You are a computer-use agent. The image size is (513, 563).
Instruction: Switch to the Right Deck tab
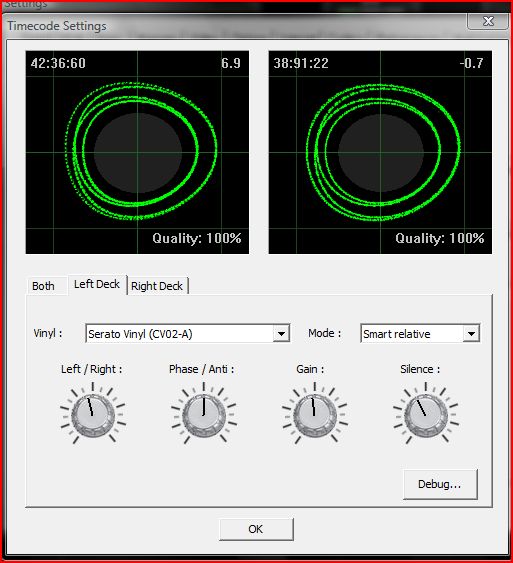click(157, 286)
